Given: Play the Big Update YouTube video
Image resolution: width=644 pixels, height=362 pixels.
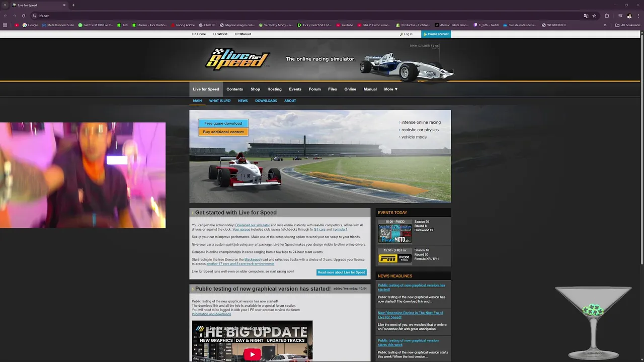Looking at the screenshot, I should (252, 354).
